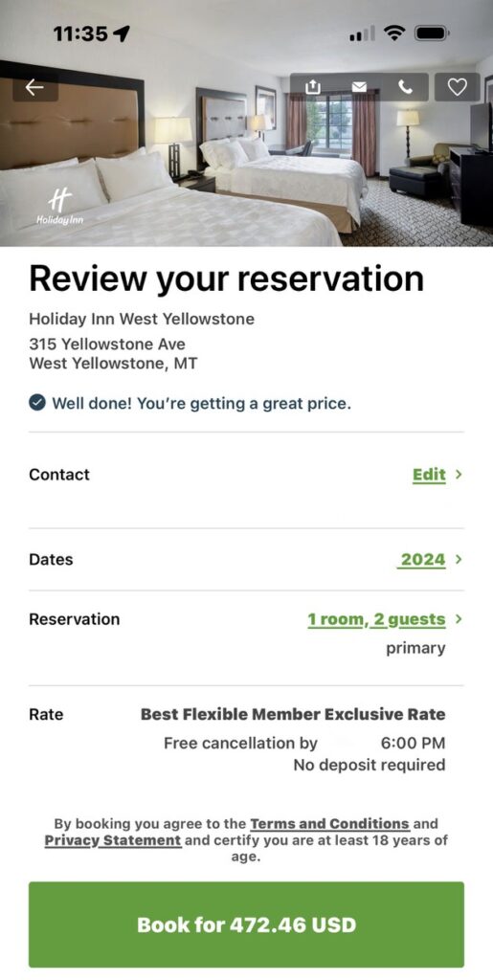The image size is (493, 980).
Task: Tap the phone call icon
Action: (406, 87)
